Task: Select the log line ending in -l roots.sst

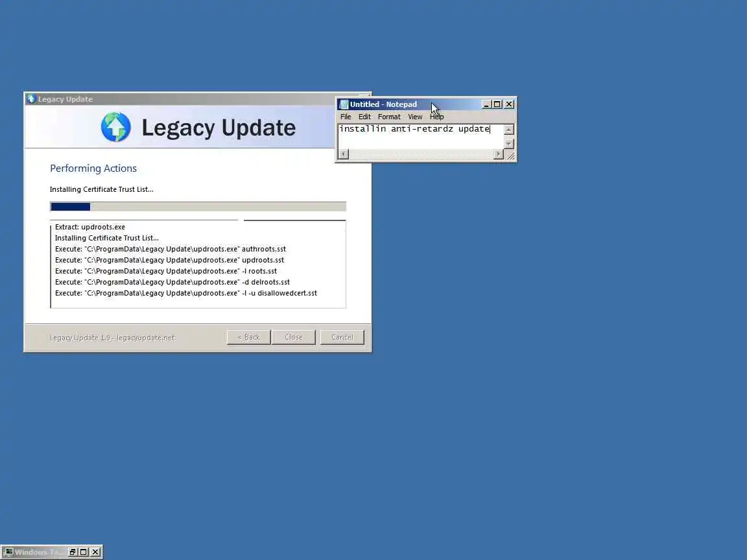Action: [166, 271]
